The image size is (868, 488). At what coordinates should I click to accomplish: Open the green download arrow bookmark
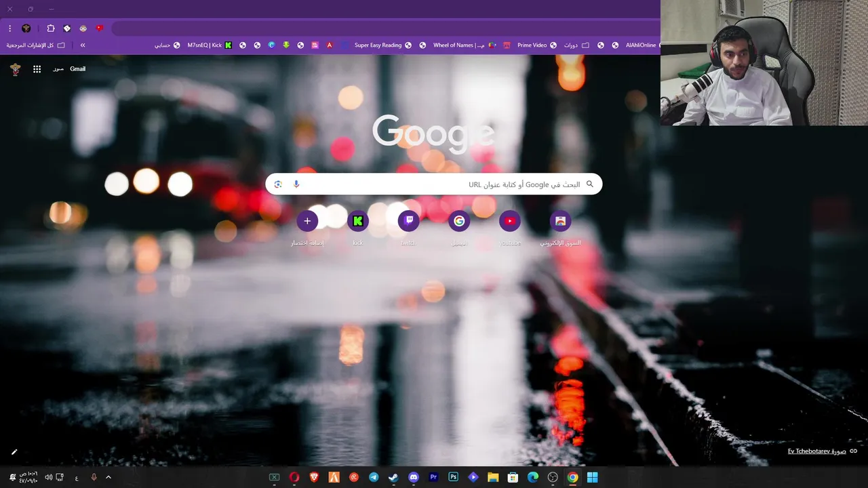pos(286,45)
